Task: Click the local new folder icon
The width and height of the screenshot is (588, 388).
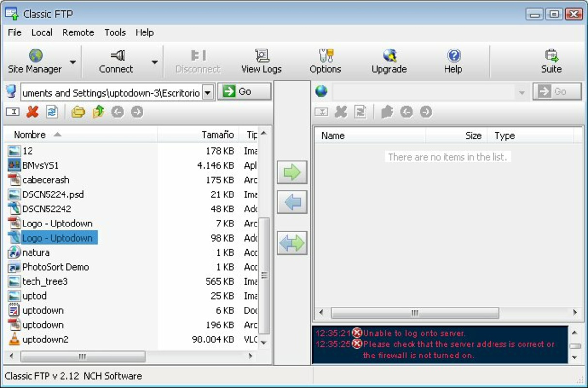Action: pos(78,112)
